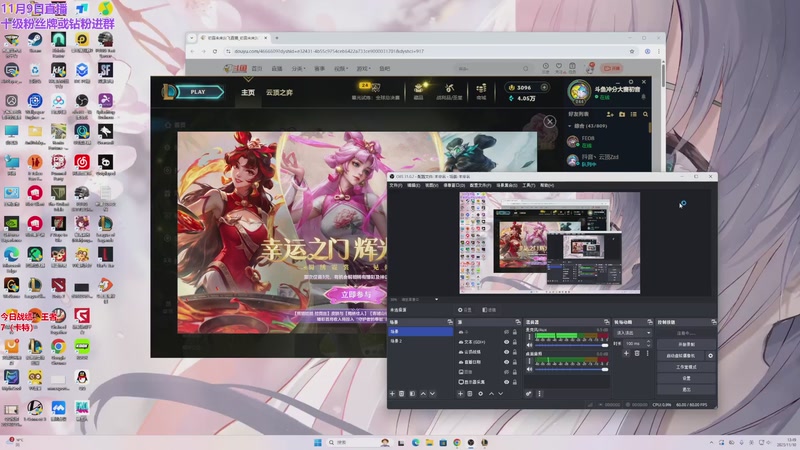800x450 pixels.
Task: Expand 视频 dropdown in Douyu navigation
Action: tap(341, 68)
